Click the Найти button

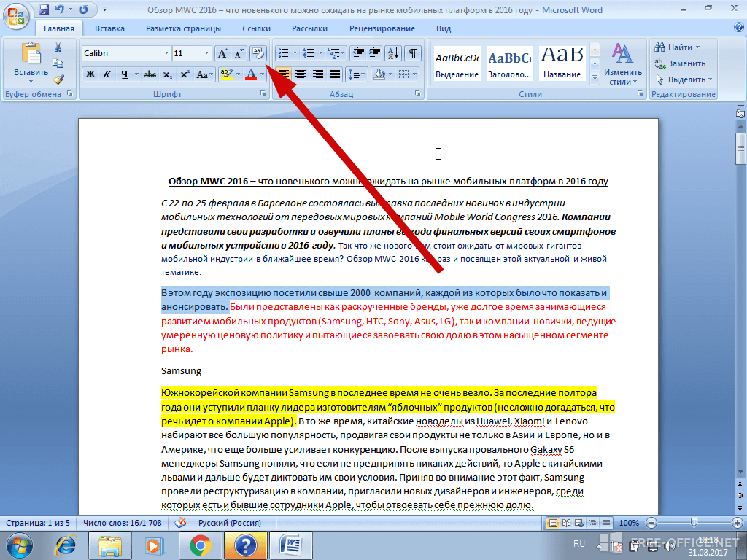point(677,47)
